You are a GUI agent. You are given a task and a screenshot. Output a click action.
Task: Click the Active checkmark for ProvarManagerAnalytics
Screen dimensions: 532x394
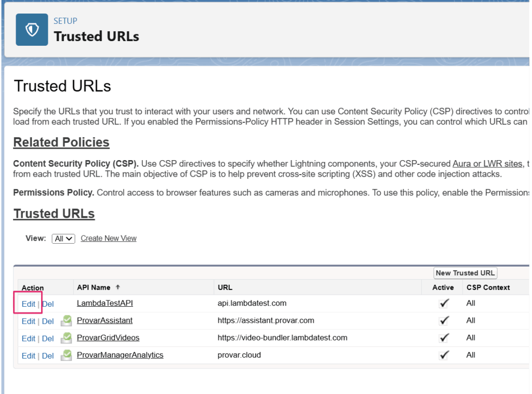tap(443, 356)
